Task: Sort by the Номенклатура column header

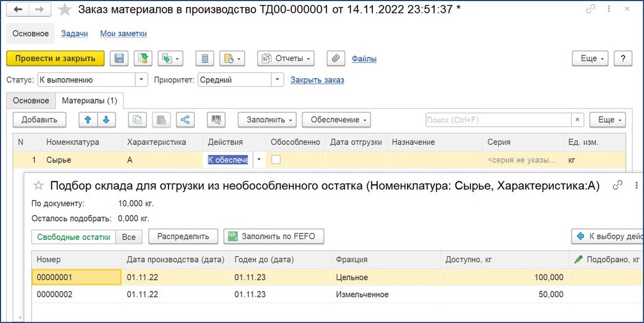Action: 81,142
